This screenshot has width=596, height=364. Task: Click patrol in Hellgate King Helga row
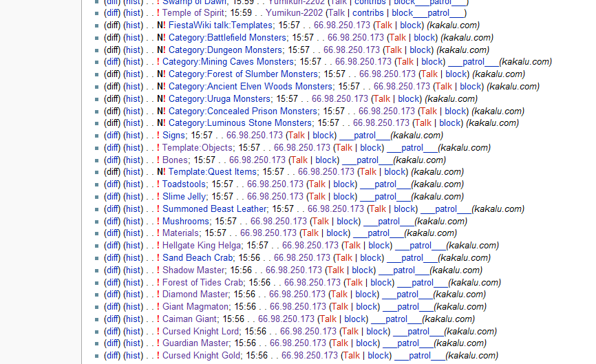click(421, 246)
